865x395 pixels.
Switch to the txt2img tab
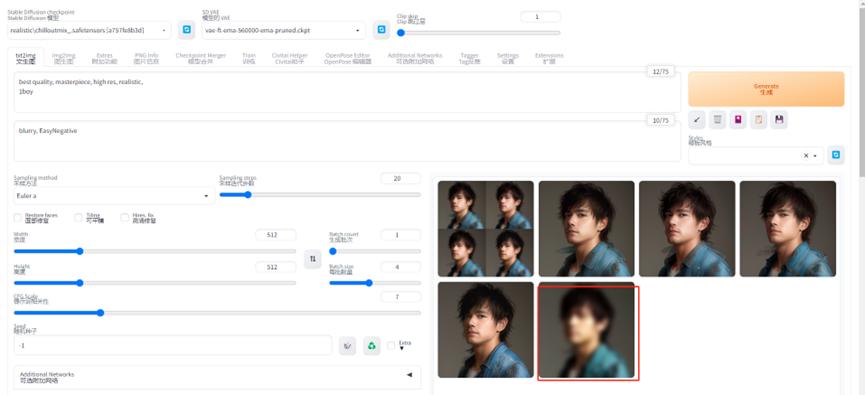[25, 58]
